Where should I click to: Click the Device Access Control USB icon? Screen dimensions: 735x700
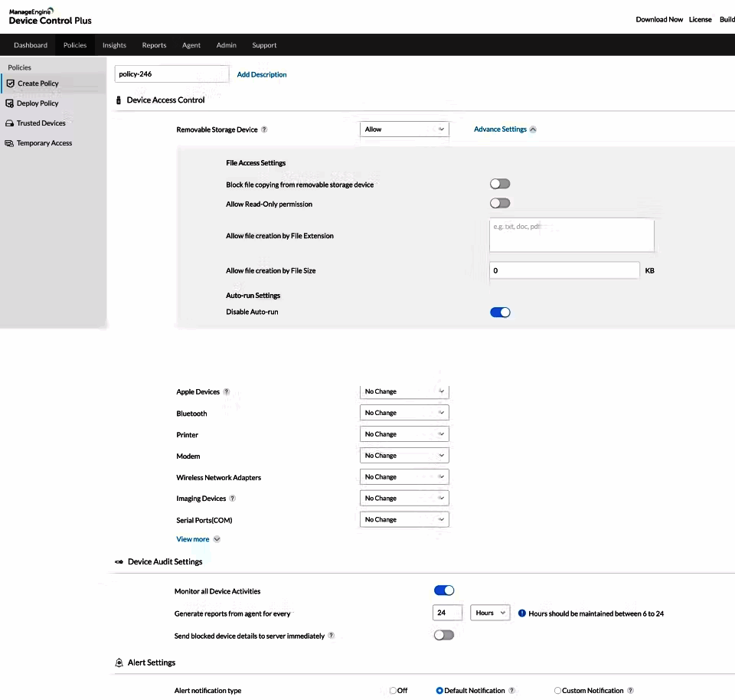118,100
